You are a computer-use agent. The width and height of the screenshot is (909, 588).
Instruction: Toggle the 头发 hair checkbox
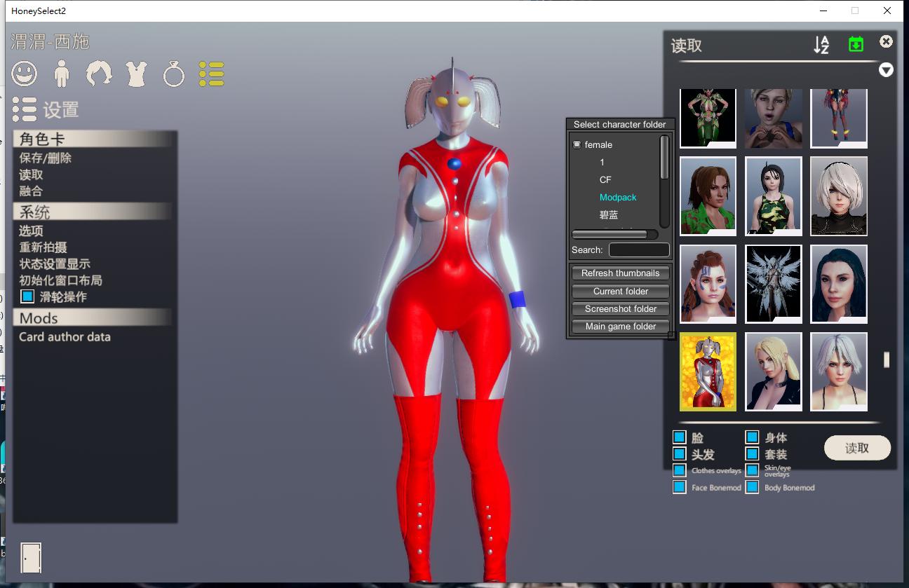tap(679, 453)
